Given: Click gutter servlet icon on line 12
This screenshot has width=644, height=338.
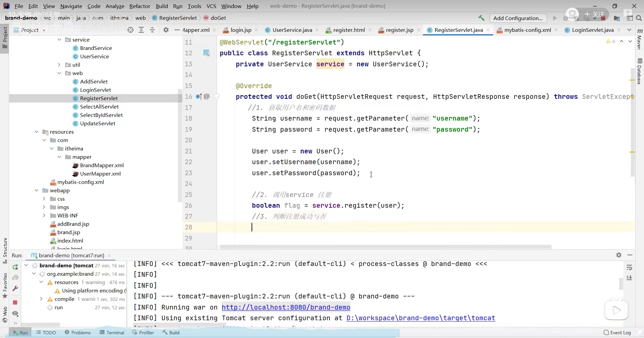Looking at the screenshot, I should click(206, 53).
